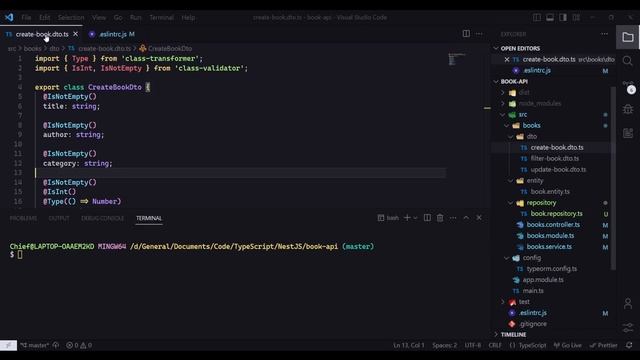Click master branch in status bar
This screenshot has width=640, height=360.
point(34,345)
